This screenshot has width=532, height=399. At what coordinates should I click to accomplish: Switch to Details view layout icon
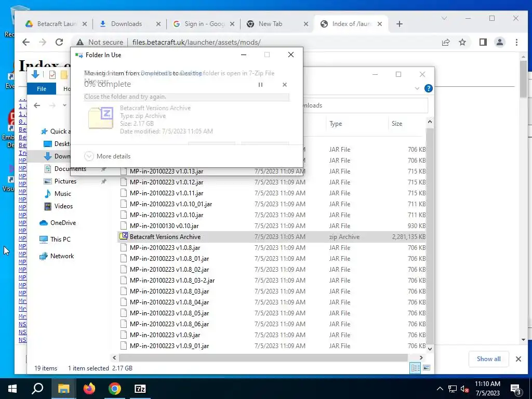[415, 368]
